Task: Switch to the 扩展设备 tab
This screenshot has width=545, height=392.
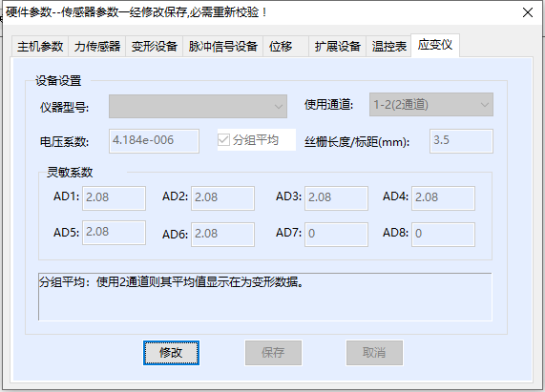Action: pyautogui.click(x=337, y=46)
